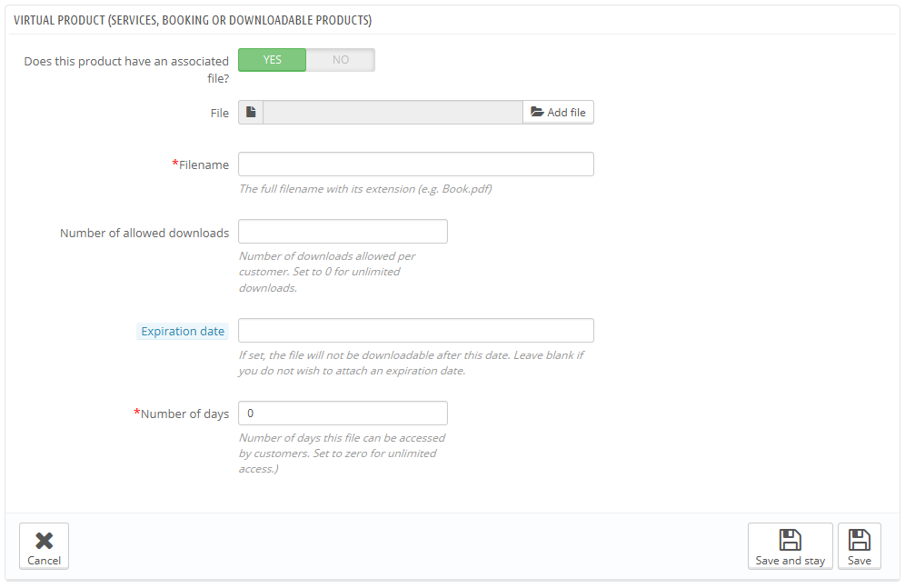This screenshot has width=905, height=588.
Task: Click the Cancel X icon
Action: [44, 541]
